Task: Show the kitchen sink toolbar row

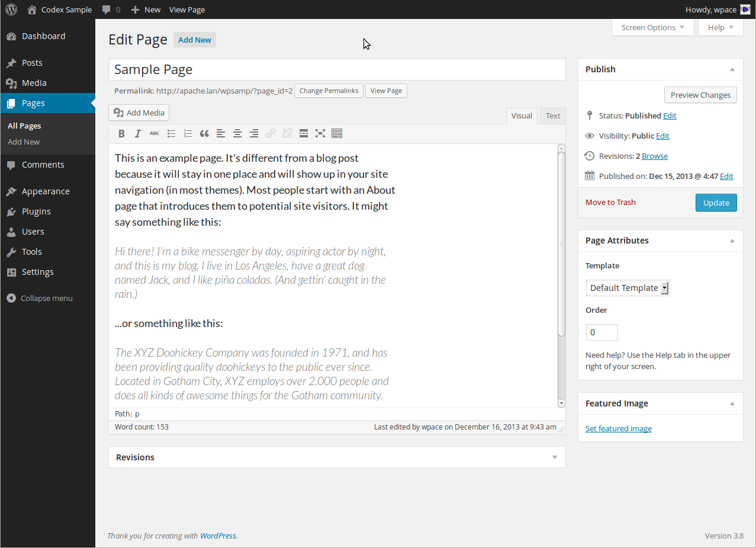Action: tap(337, 134)
